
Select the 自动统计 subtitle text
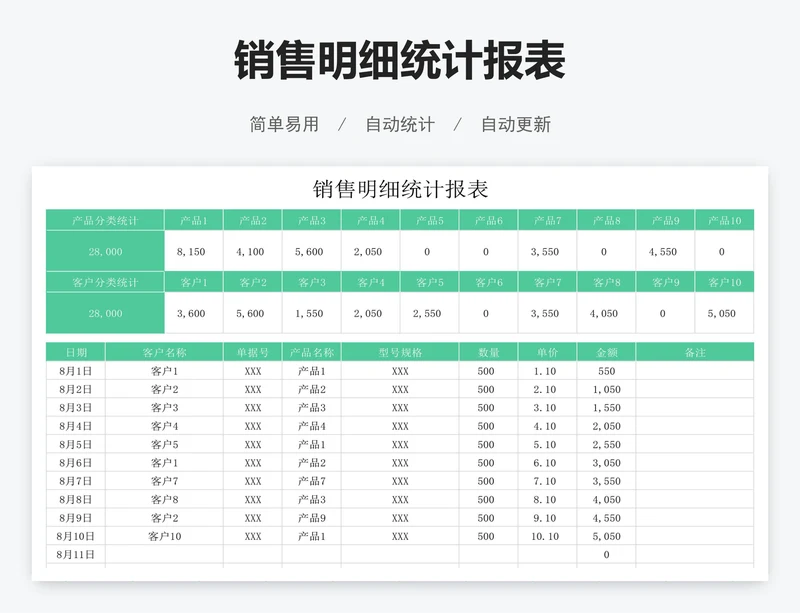pyautogui.click(x=400, y=125)
